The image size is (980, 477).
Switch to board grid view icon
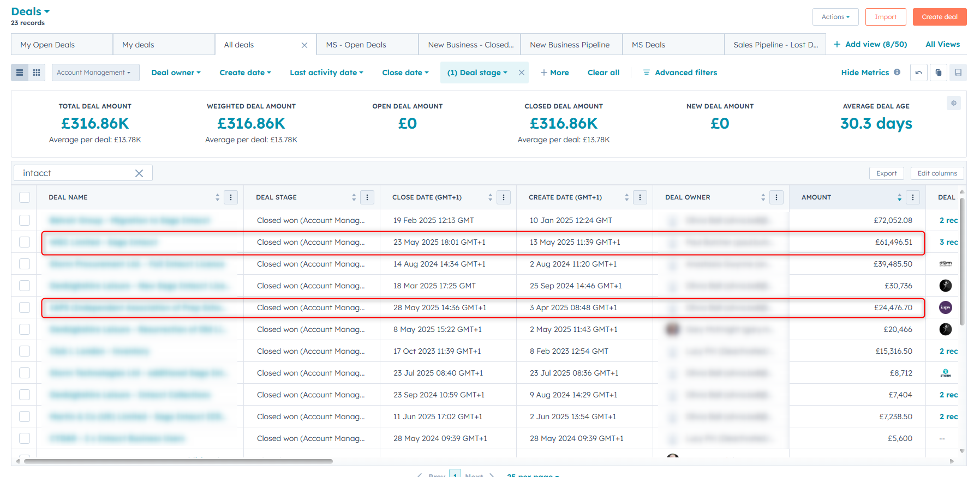[37, 73]
